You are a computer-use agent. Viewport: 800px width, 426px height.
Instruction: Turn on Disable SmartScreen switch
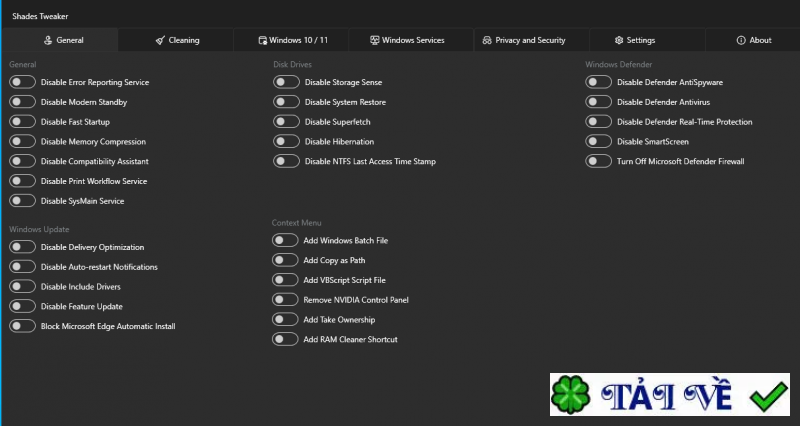click(598, 142)
